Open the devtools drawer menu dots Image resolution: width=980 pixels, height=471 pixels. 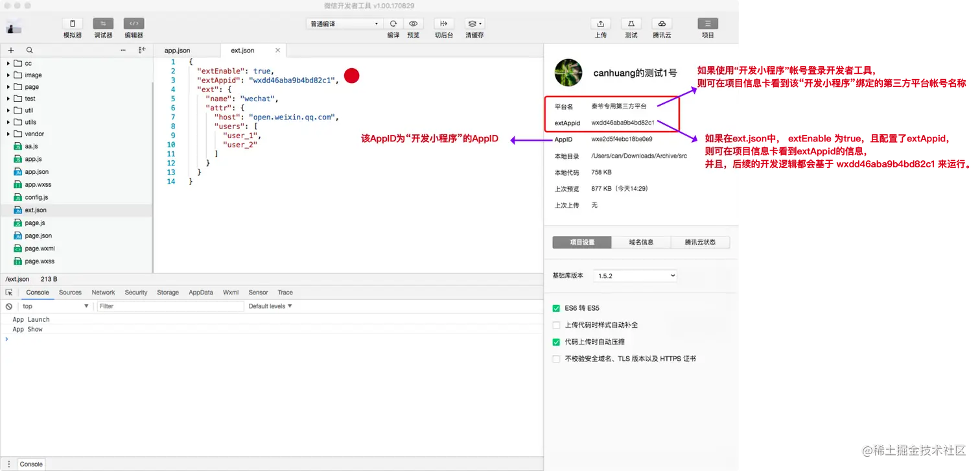[9, 464]
